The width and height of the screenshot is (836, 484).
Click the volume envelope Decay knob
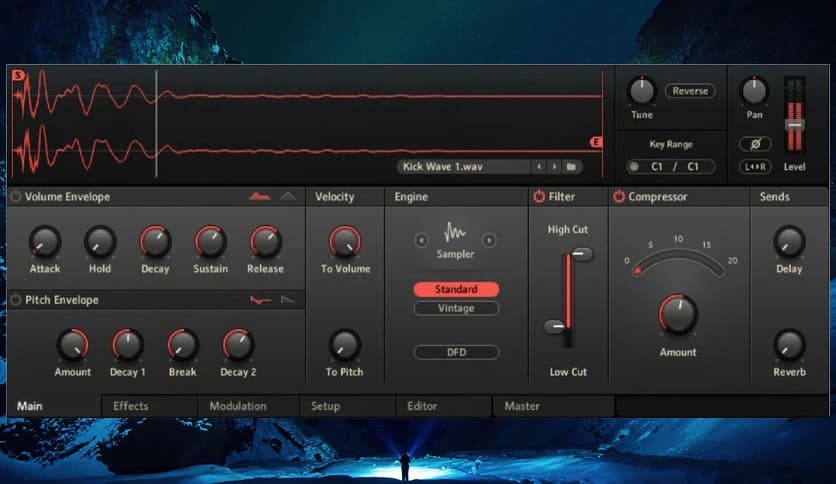(x=155, y=241)
